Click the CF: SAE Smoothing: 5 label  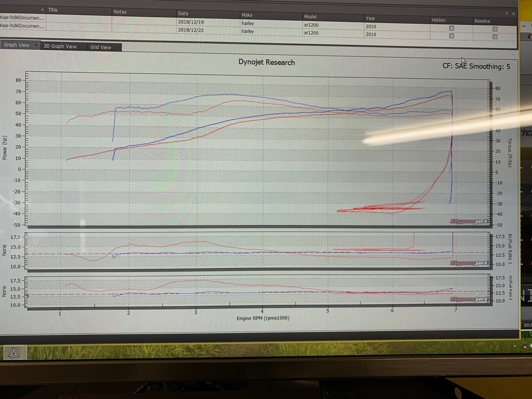click(476, 66)
